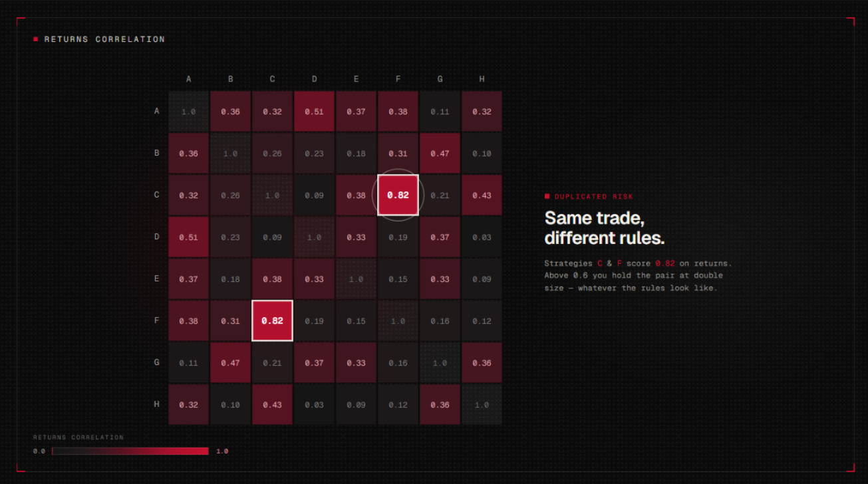This screenshot has height=484, width=868.
Task: Select column header F above the matrix
Action: [x=398, y=79]
